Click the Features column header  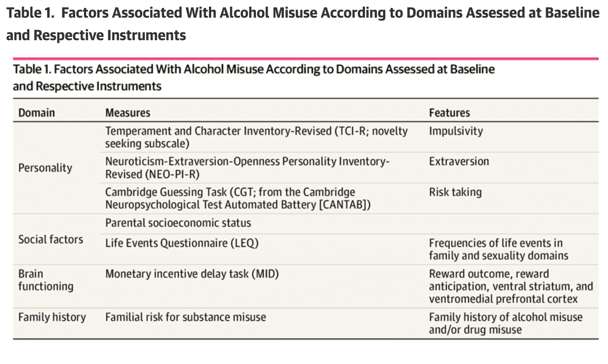pyautogui.click(x=449, y=113)
